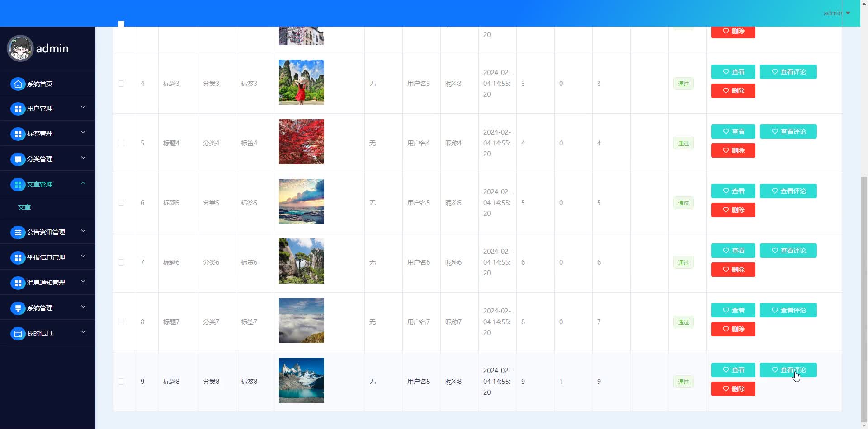Screen dimensions: 868x429
Task: Click the 标签管理 sidebar icon
Action: 18,134
